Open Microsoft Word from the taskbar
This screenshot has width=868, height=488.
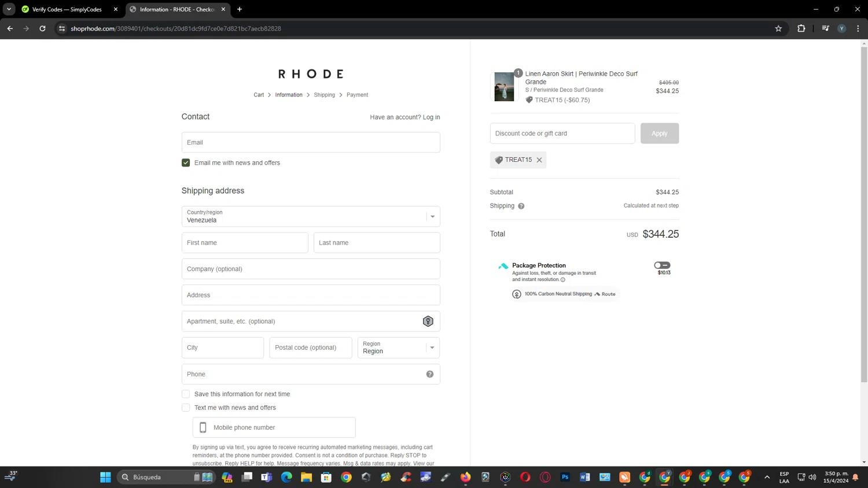tap(585, 477)
